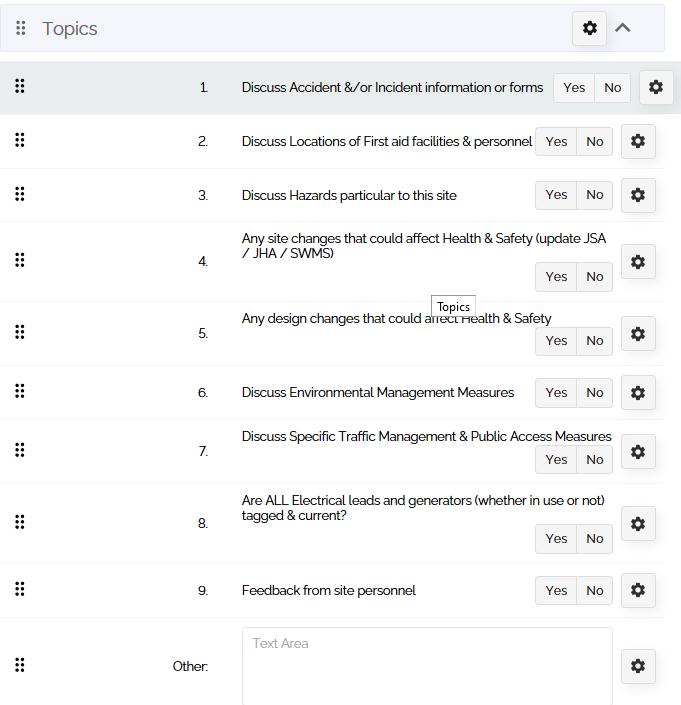Select Yes for Accident &/or Incident information
This screenshot has height=705, width=681.
click(x=574, y=88)
